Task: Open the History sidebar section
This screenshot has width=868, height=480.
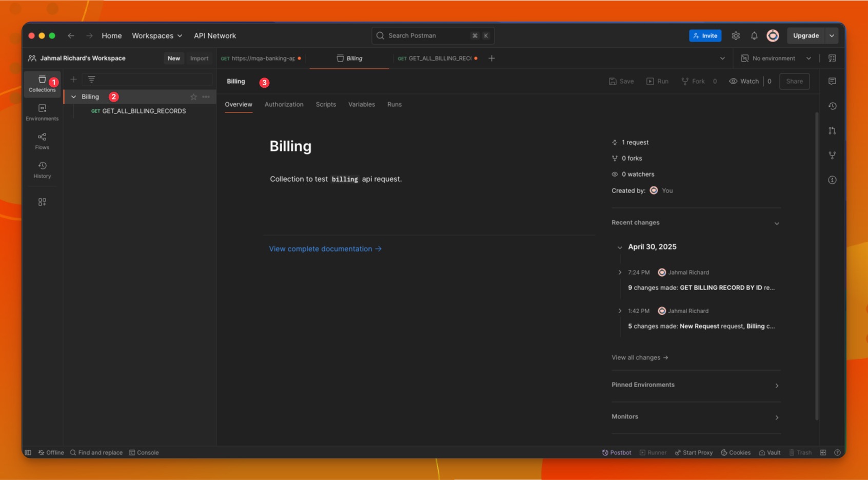Action: 42,170
